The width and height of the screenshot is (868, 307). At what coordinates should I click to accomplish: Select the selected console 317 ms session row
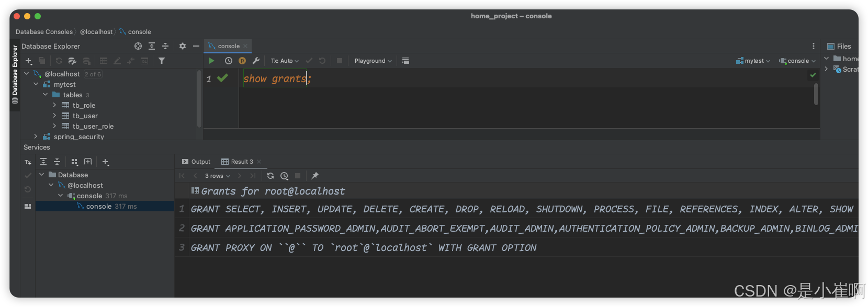[105, 207]
